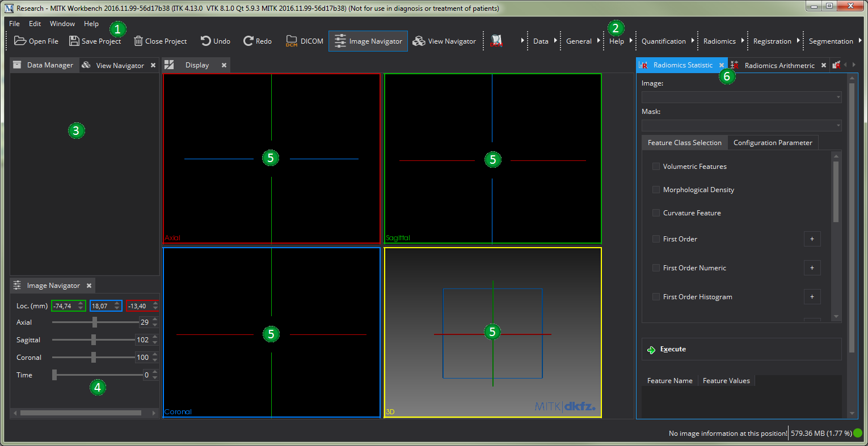Click the Axial slice slider handle
Screen dimensions: 868x446
click(95, 322)
